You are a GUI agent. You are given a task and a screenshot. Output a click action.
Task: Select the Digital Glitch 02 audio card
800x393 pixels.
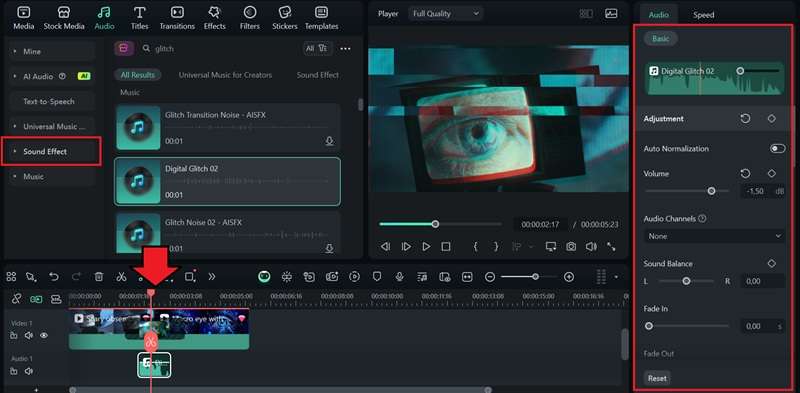point(228,181)
